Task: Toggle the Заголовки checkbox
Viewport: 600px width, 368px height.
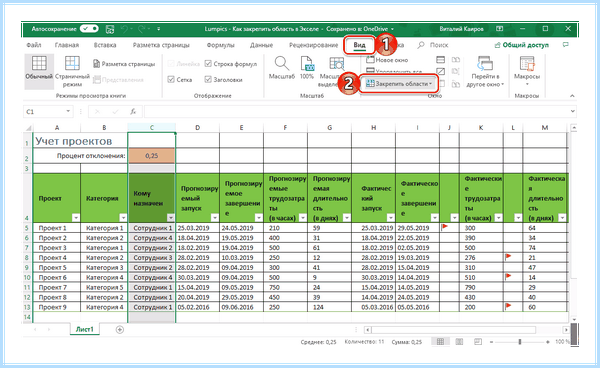Action: [208, 80]
